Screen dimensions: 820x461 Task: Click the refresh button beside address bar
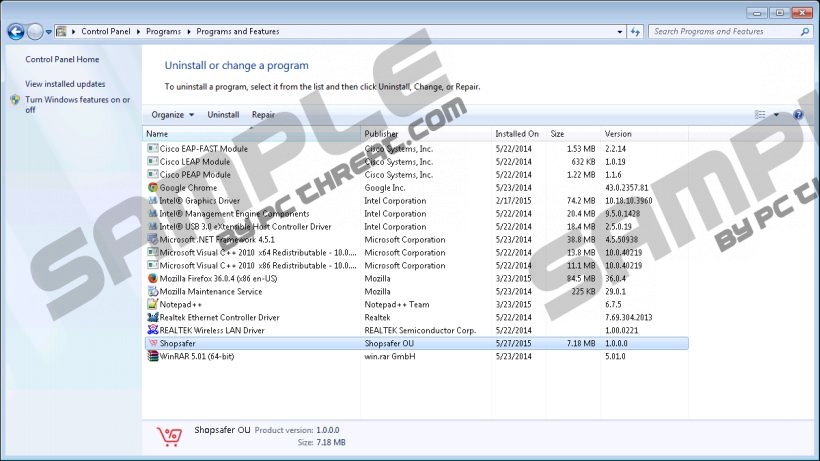pyautogui.click(x=635, y=32)
